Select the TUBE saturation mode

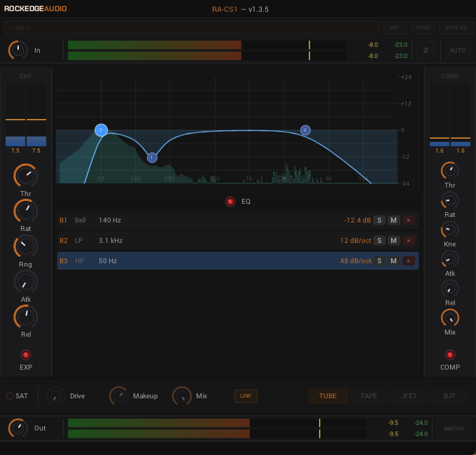click(328, 395)
